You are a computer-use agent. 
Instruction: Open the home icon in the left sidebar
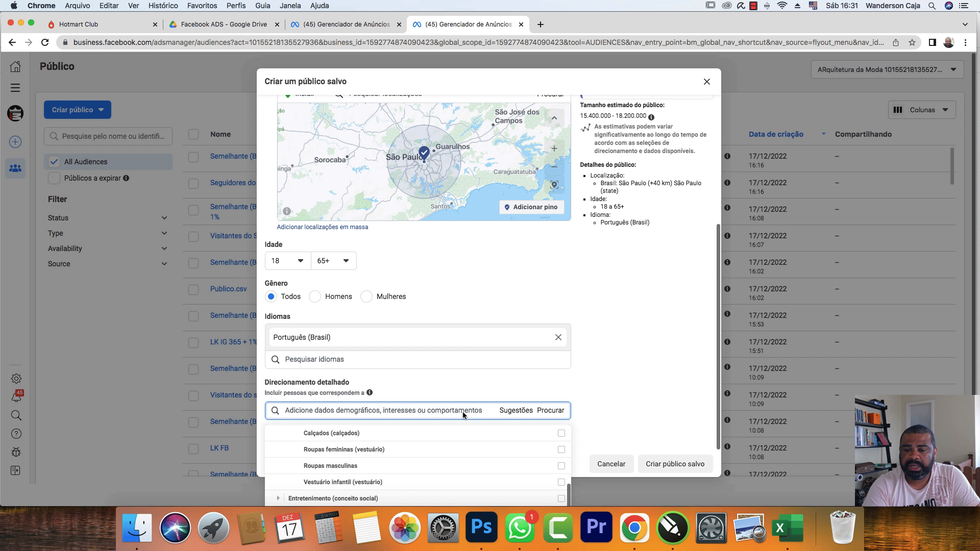pyautogui.click(x=15, y=67)
